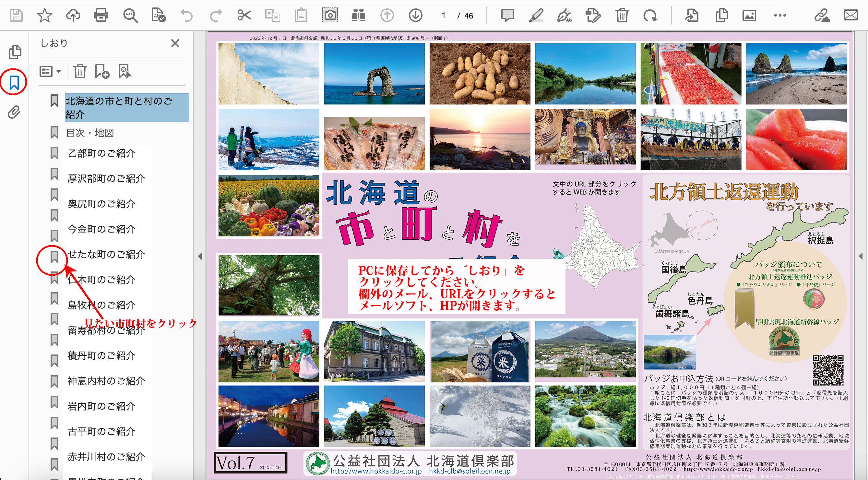Click the hkkd-clb email address link
Image resolution: width=868 pixels, height=480 pixels.
470,471
